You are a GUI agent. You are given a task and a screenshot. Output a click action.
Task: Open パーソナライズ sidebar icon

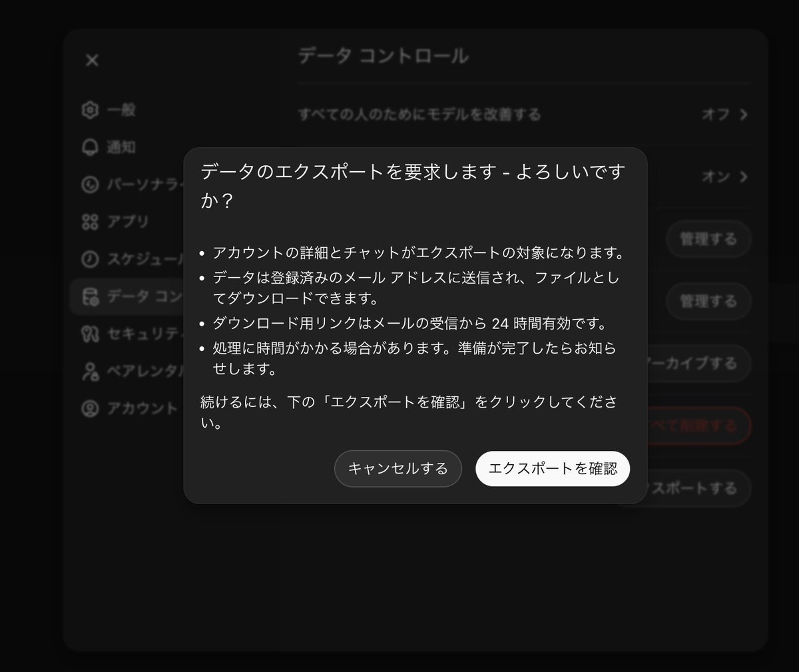click(90, 184)
